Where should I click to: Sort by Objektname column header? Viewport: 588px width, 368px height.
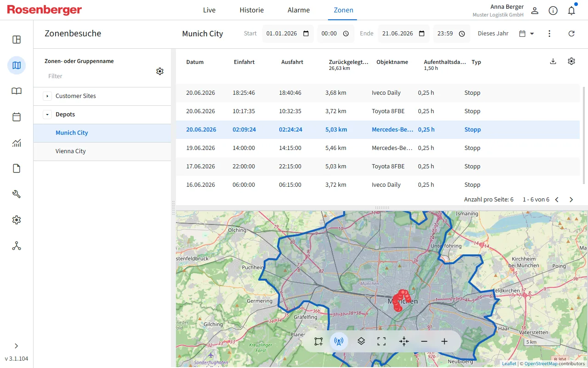pyautogui.click(x=392, y=62)
